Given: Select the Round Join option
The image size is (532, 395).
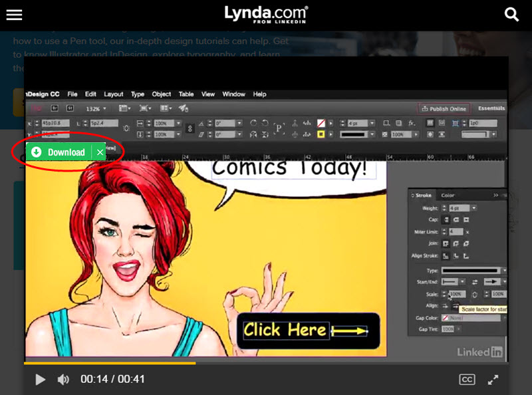Looking at the screenshot, I should 456,243.
